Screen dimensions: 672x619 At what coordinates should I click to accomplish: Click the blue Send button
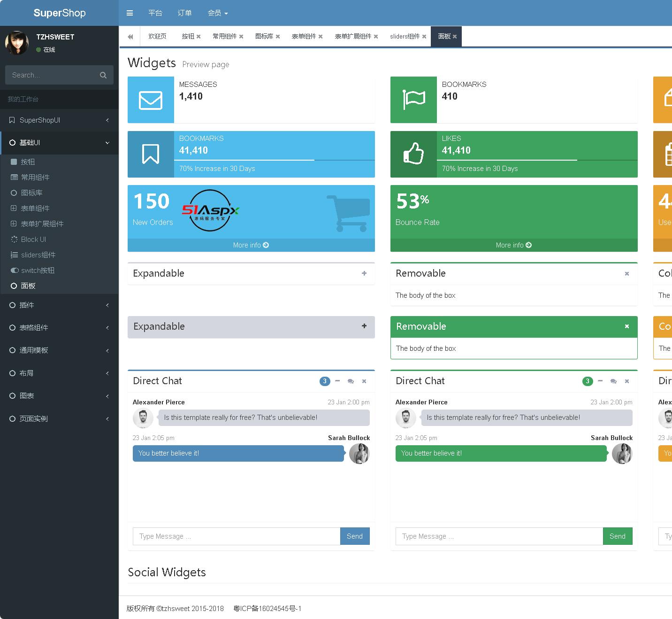pyautogui.click(x=355, y=536)
